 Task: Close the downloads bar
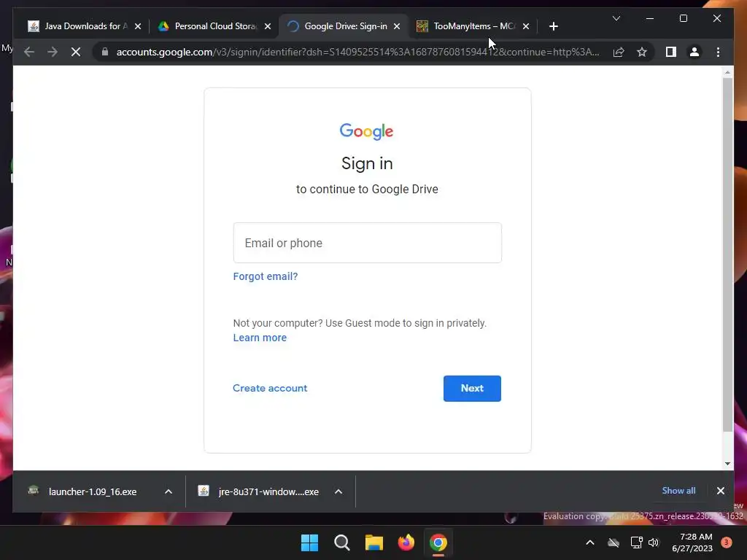coord(721,491)
